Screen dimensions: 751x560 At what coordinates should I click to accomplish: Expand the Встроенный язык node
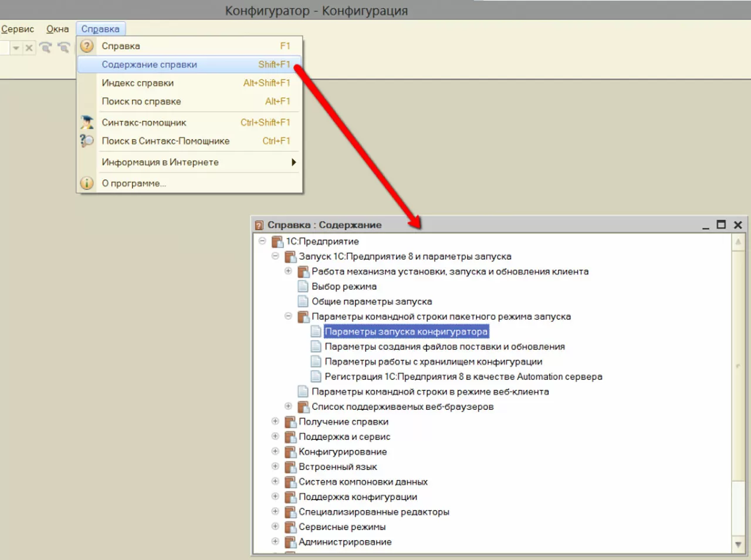coord(275,466)
